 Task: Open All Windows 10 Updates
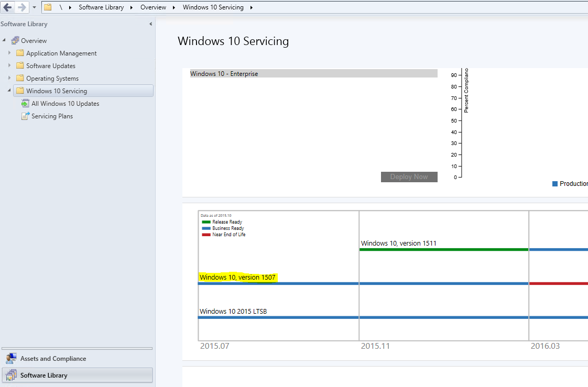(66, 103)
